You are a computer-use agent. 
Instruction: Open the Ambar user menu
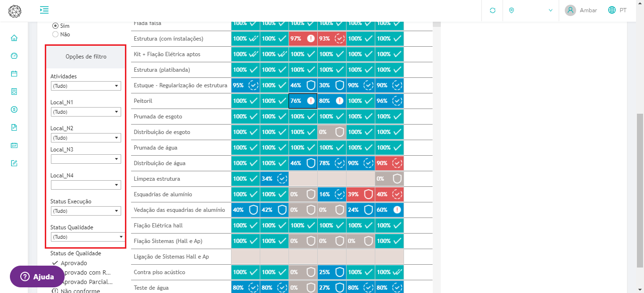click(x=581, y=10)
